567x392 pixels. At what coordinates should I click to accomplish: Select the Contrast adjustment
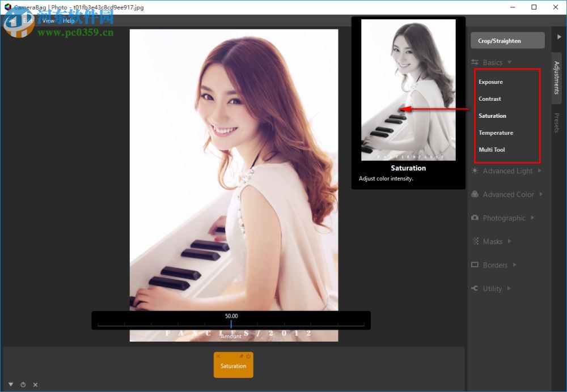pyautogui.click(x=490, y=99)
